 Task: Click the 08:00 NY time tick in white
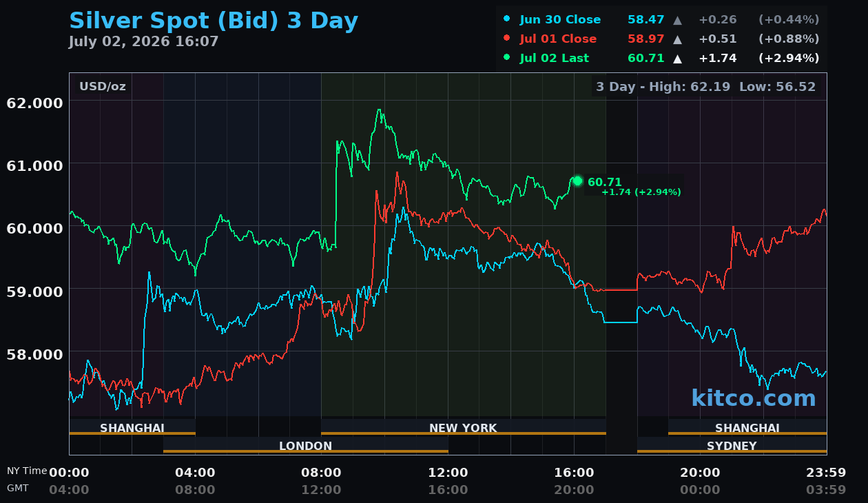pyautogui.click(x=322, y=473)
